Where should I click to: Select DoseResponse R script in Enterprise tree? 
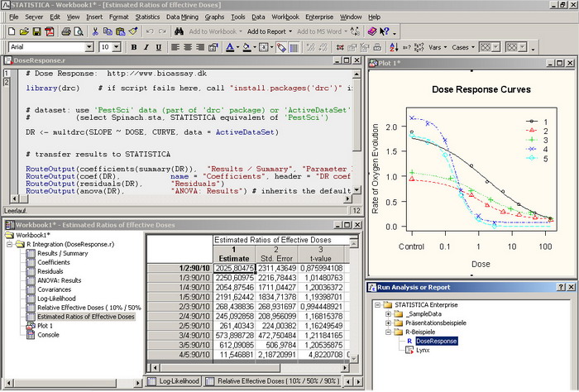[437, 341]
